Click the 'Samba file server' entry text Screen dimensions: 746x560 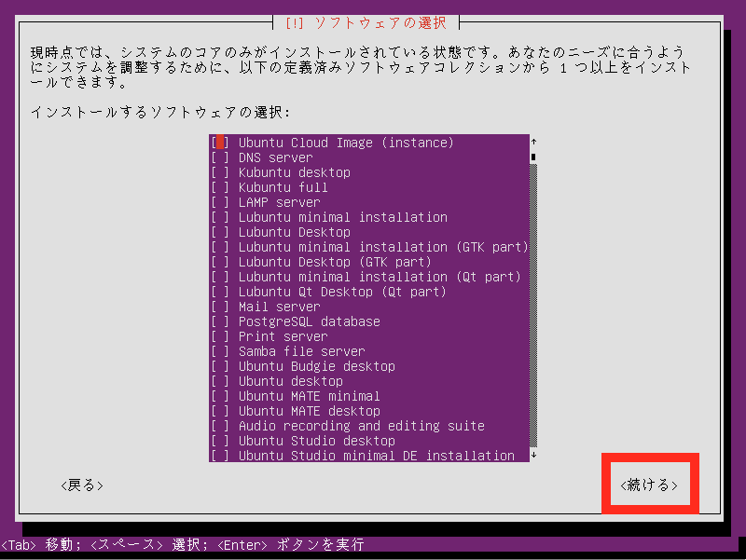(301, 351)
